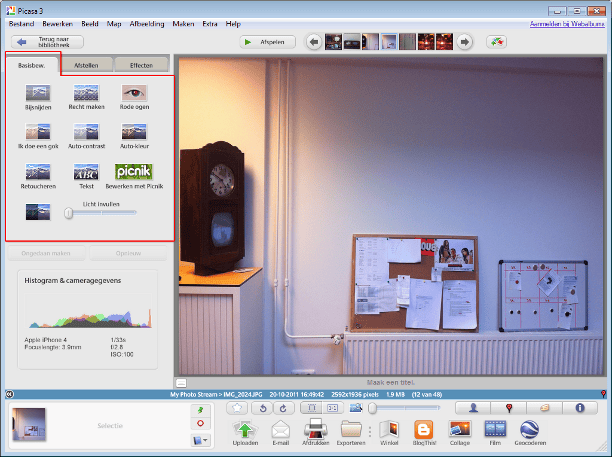Open Bewerken met Picnik
The height and width of the screenshot is (457, 612).
(x=134, y=172)
